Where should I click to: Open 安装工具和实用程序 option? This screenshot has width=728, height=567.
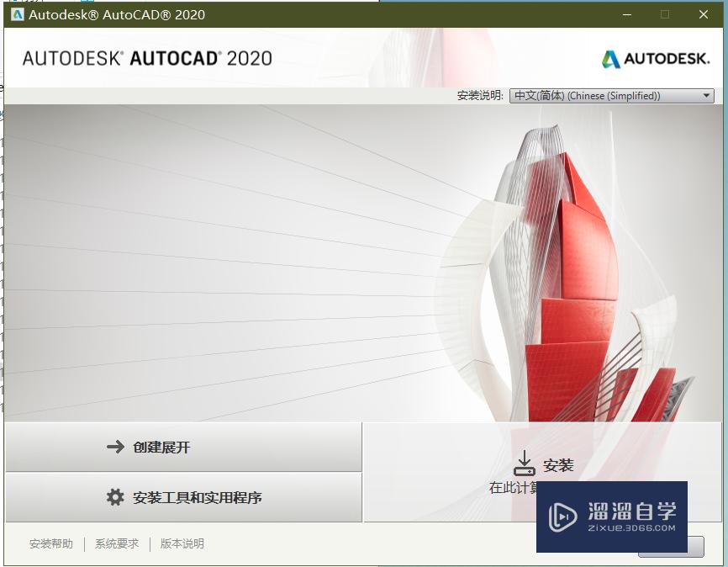coord(183,497)
